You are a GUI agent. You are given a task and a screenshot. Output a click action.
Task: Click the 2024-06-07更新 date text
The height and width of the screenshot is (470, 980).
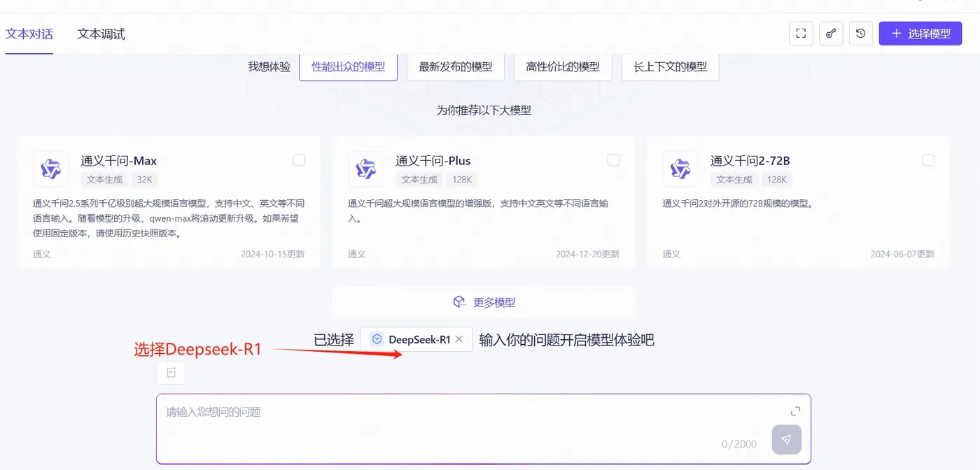[902, 254]
